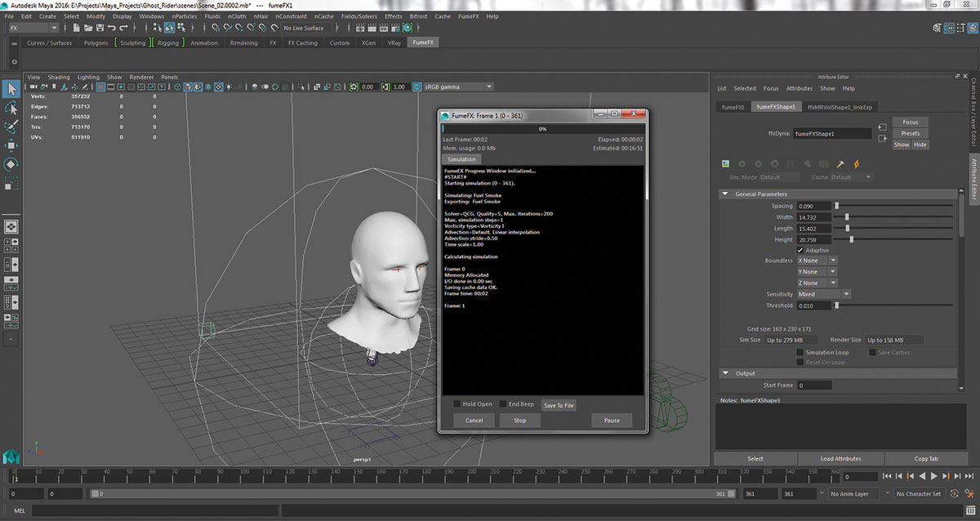Go to start of playback range
The image size is (980, 521).
[x=888, y=476]
